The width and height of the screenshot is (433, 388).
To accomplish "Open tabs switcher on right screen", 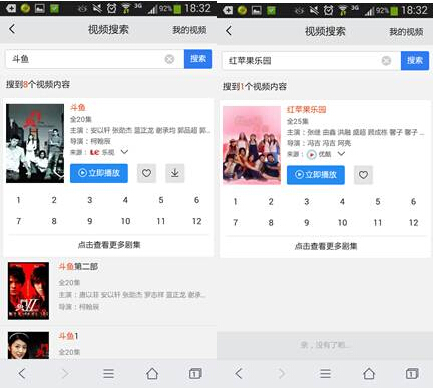I will point(412,374).
